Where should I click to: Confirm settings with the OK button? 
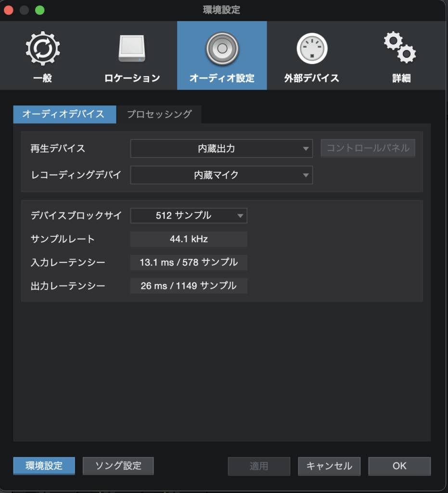[399, 466]
